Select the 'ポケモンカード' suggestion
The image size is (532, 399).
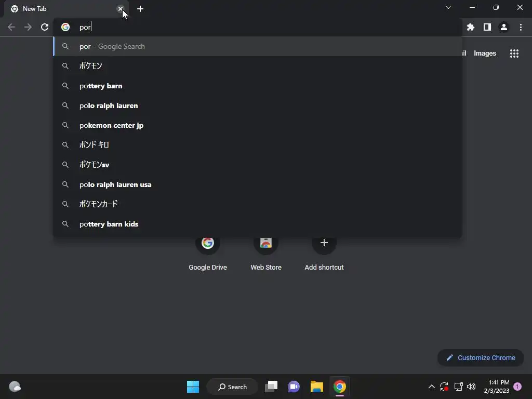coord(258,204)
